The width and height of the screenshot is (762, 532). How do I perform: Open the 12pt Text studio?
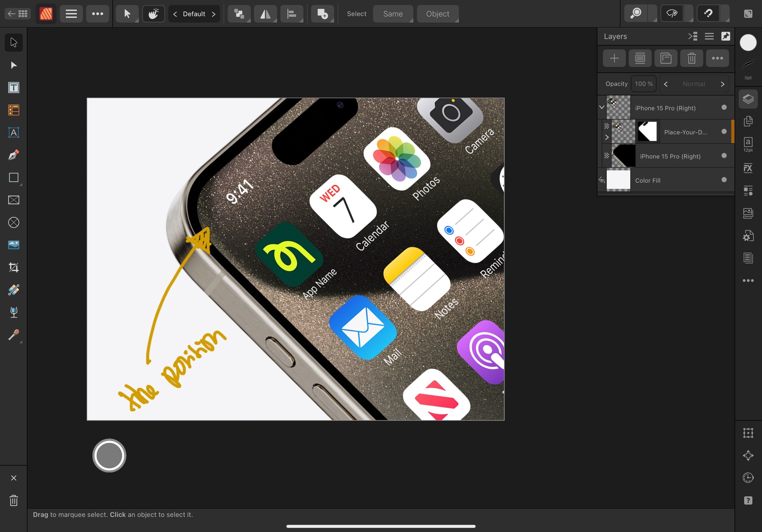(748, 144)
